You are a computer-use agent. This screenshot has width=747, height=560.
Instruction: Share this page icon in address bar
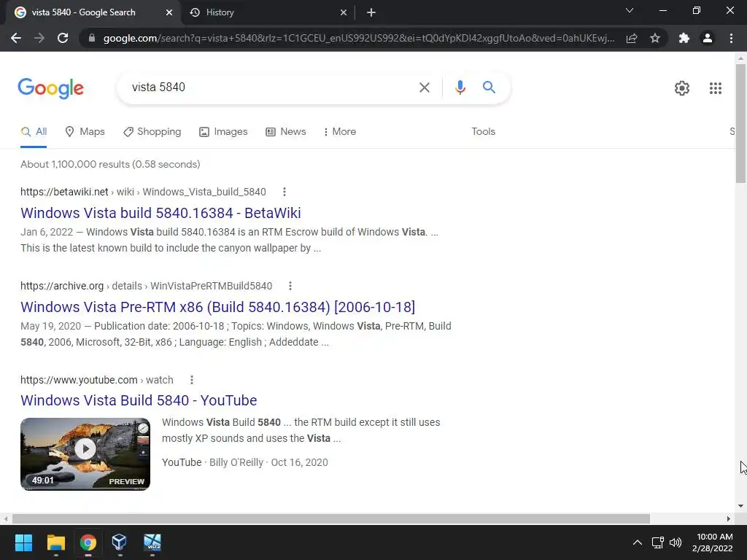click(632, 38)
